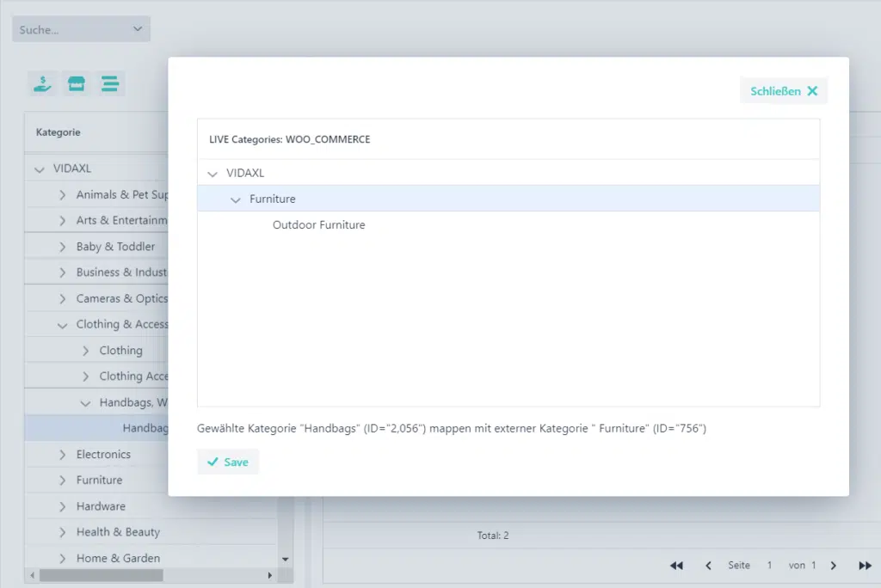Click the Gewählte Kategorie mapping message

coord(452,428)
